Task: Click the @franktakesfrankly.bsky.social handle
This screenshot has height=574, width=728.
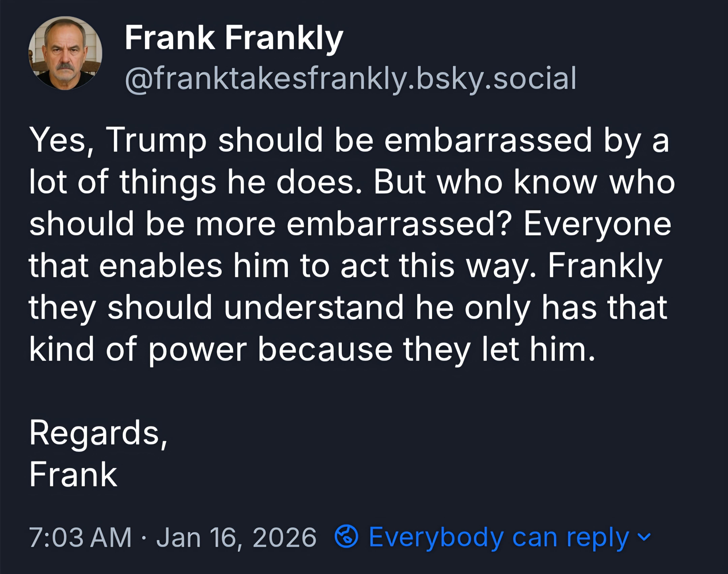Action: (350, 78)
